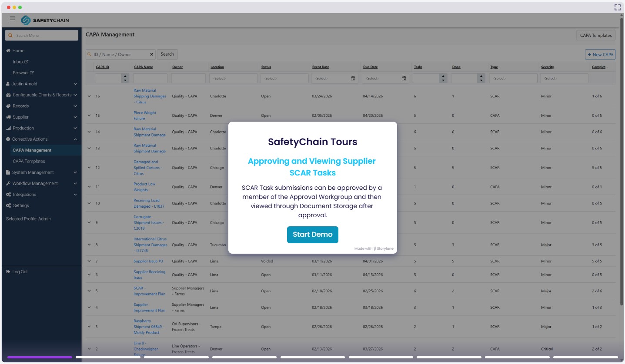This screenshot has width=625, height=364.
Task: Click the Tasks filter stepper
Action: (443, 78)
